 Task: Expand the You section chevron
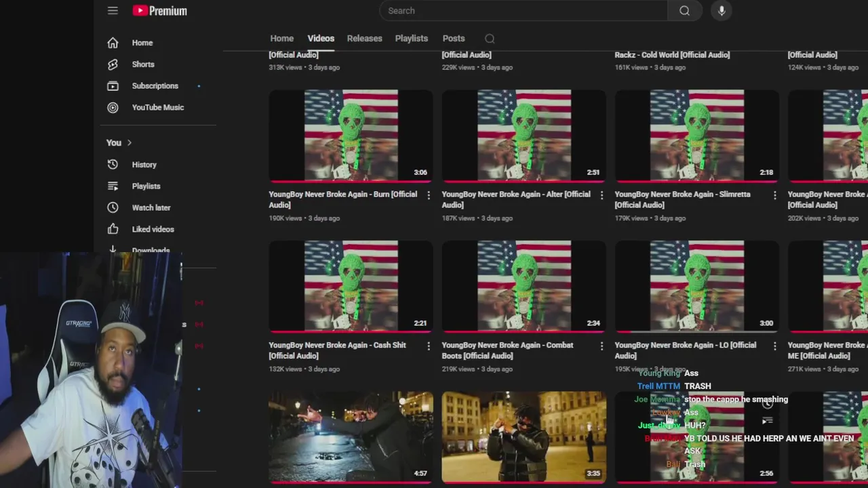point(129,143)
